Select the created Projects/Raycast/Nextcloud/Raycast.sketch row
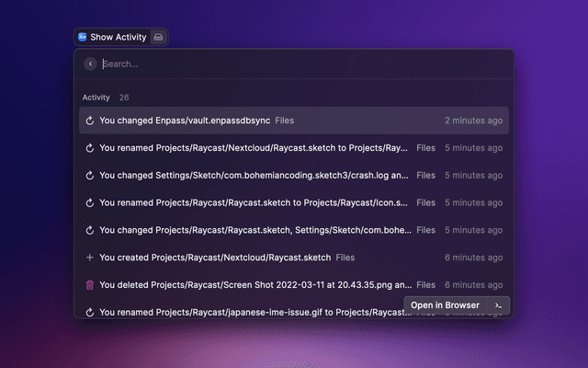This screenshot has height=368, width=588. click(215, 258)
